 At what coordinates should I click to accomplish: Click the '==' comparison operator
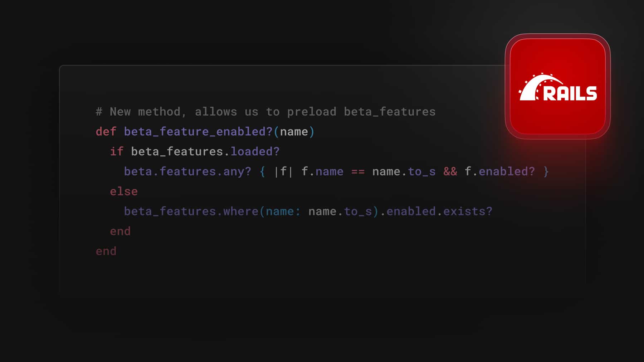tap(358, 172)
